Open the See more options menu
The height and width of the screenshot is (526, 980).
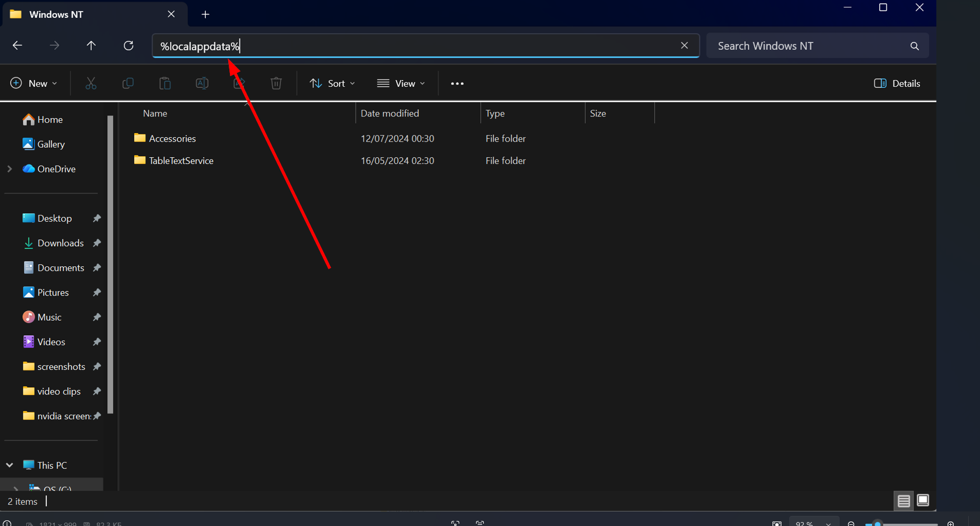[457, 83]
